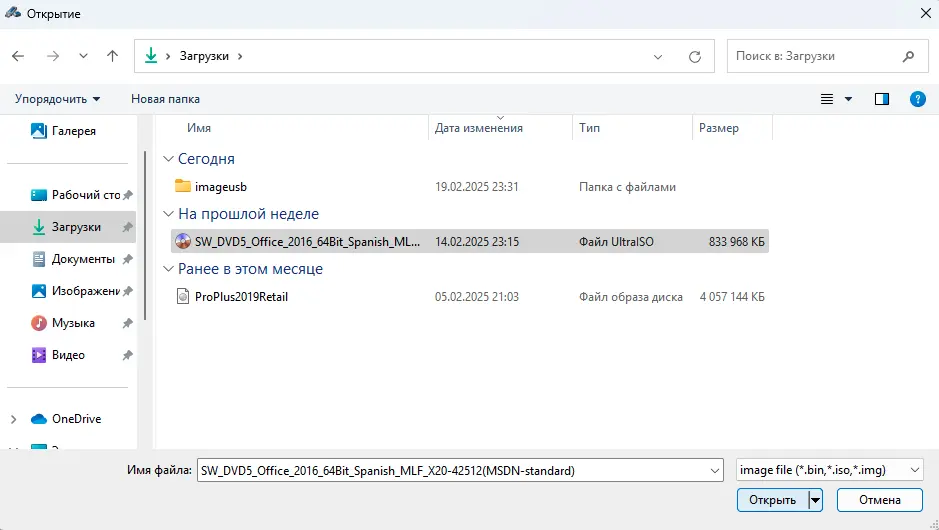The image size is (939, 530).
Task: Open the Упорядочить menu
Action: 57,99
